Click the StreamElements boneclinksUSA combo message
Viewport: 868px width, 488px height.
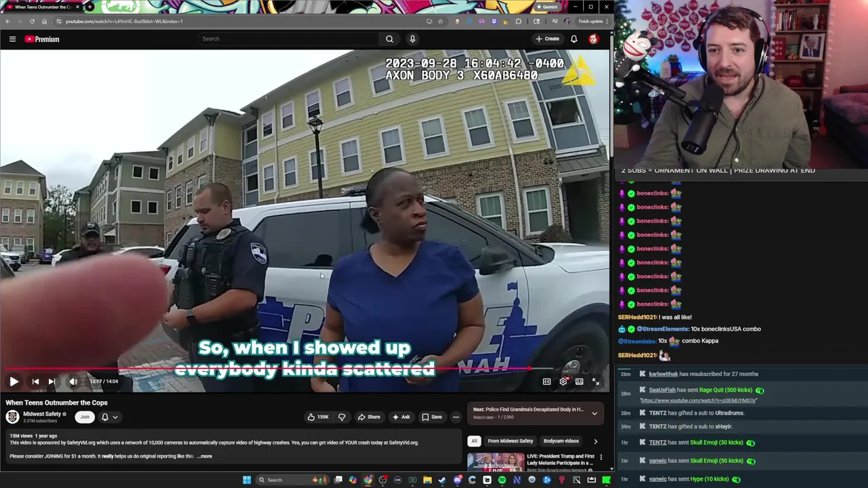690,329
